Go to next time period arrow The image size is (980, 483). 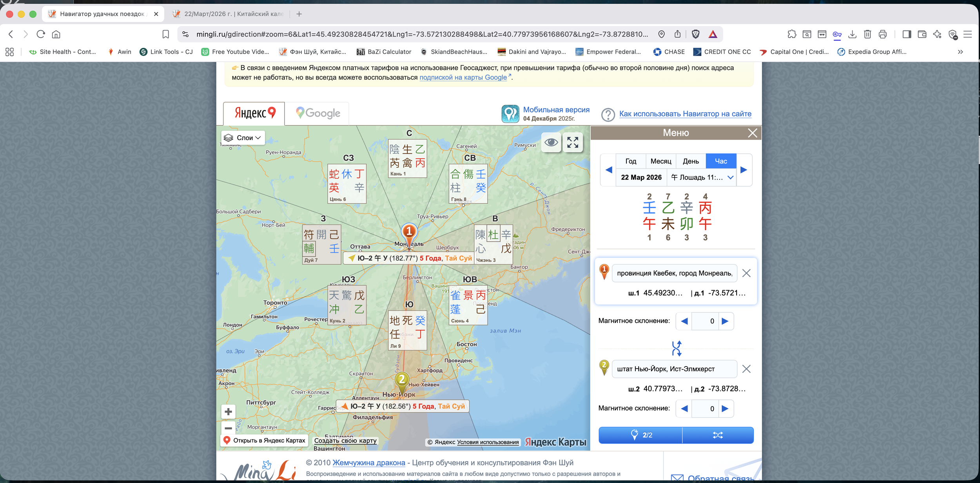pos(744,170)
